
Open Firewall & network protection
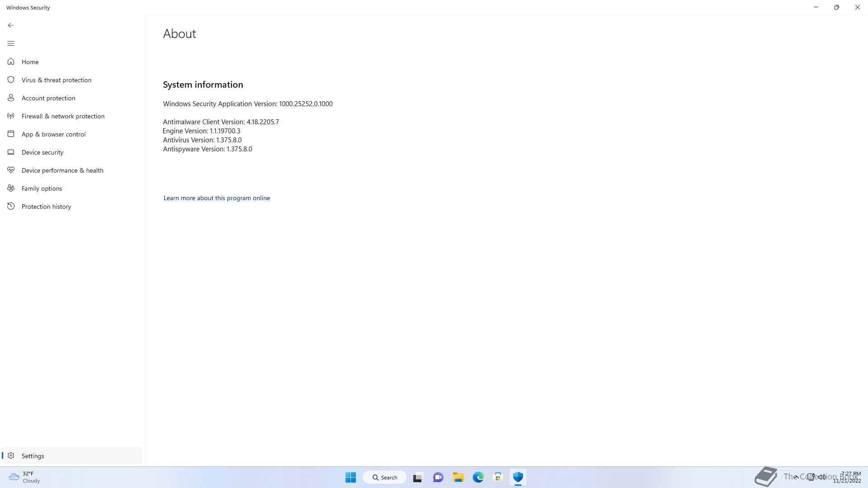(72, 116)
